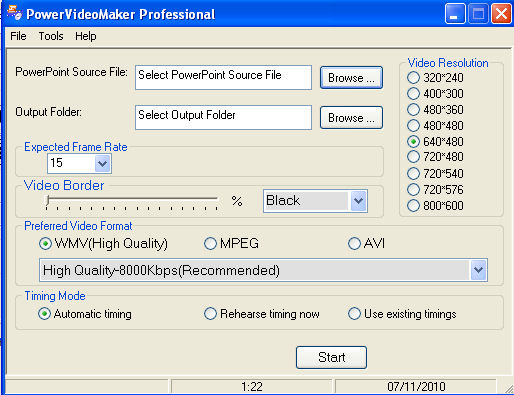Viewport: 514px width, 395px height.
Task: Click the 1:22 time in status bar
Action: pyautogui.click(x=252, y=387)
